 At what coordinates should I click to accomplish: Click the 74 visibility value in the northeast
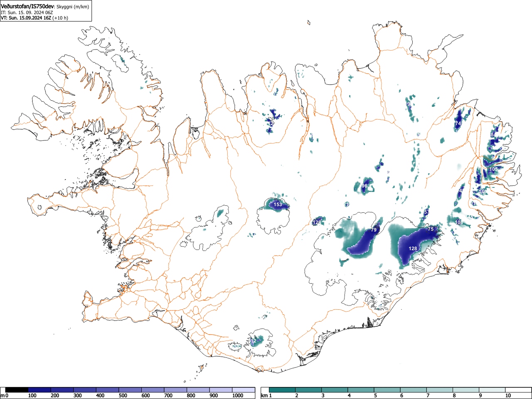point(458,123)
